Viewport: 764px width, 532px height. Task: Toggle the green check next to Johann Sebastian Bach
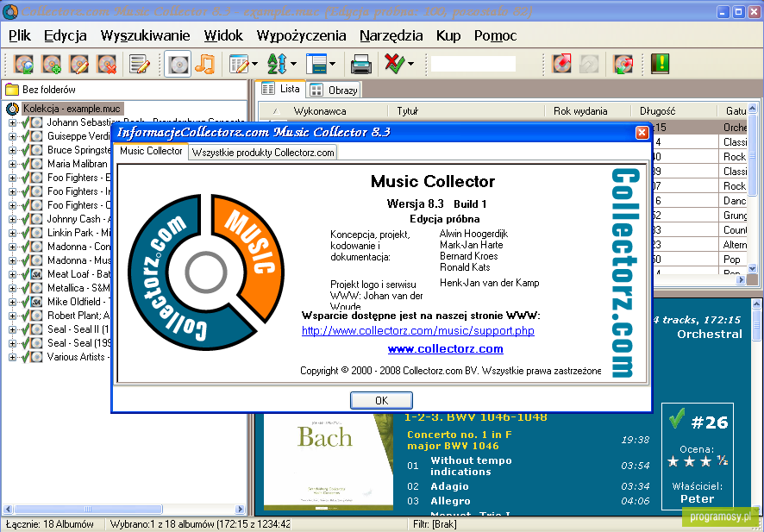25,122
